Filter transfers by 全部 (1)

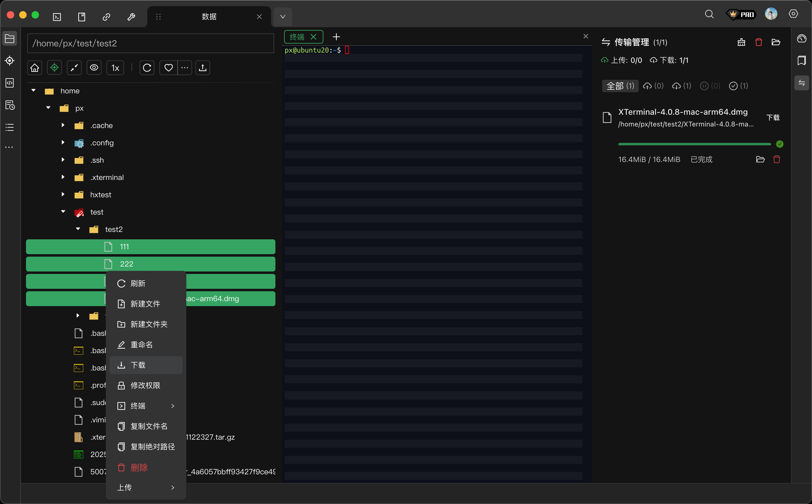(620, 86)
